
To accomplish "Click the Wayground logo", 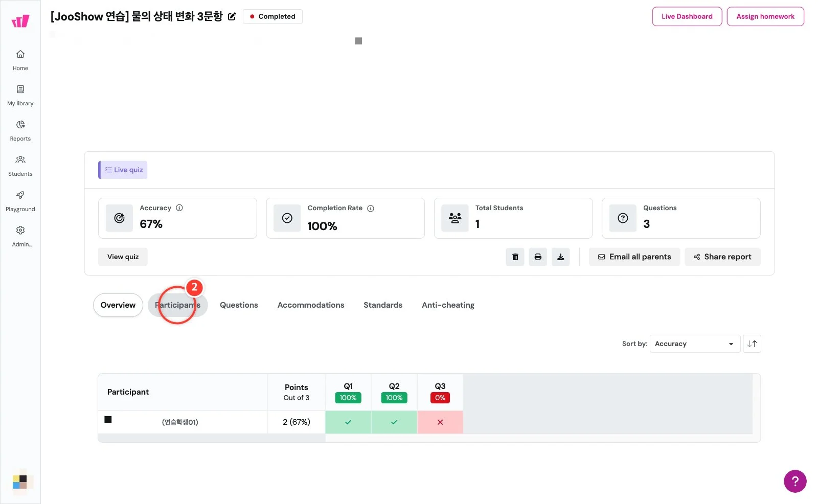I will pyautogui.click(x=20, y=21).
